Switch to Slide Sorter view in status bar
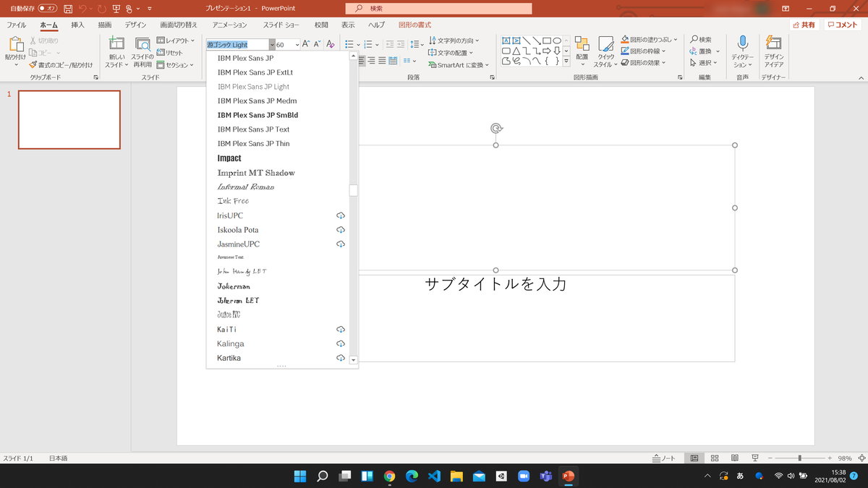Image resolution: width=868 pixels, height=488 pixels. tap(715, 458)
